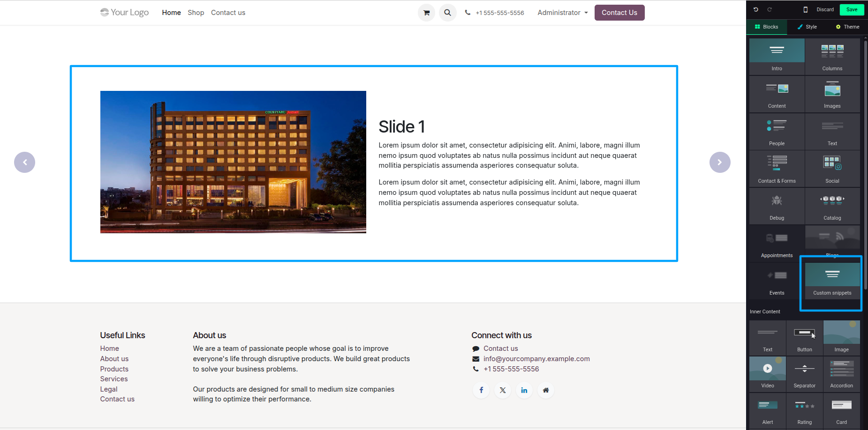Select the Debug block category
This screenshot has width=868, height=430.
click(777, 206)
